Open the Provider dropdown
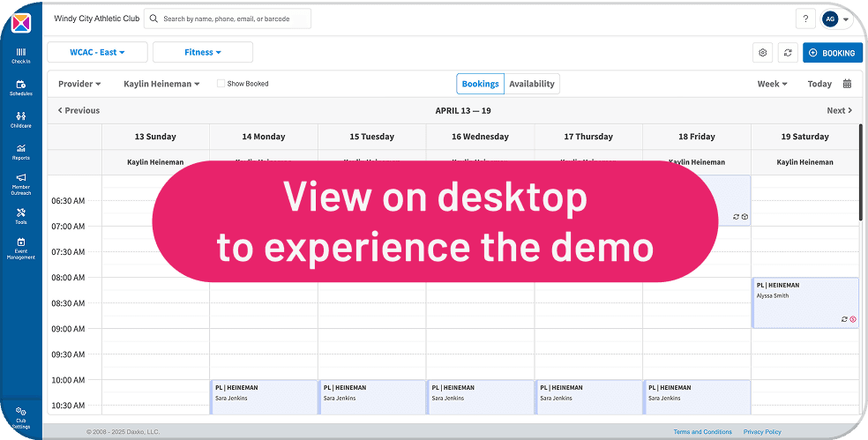Image resolution: width=868 pixels, height=440 pixels. click(x=79, y=84)
